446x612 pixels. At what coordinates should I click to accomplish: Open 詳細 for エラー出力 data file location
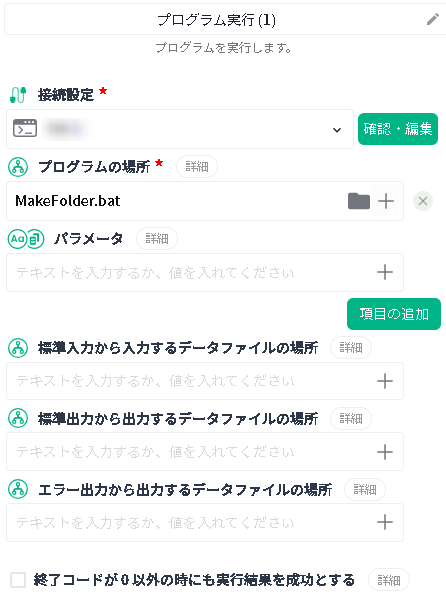tap(365, 489)
